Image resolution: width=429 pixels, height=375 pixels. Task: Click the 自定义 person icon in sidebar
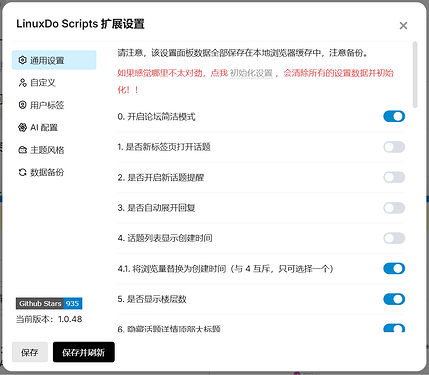tap(22, 83)
